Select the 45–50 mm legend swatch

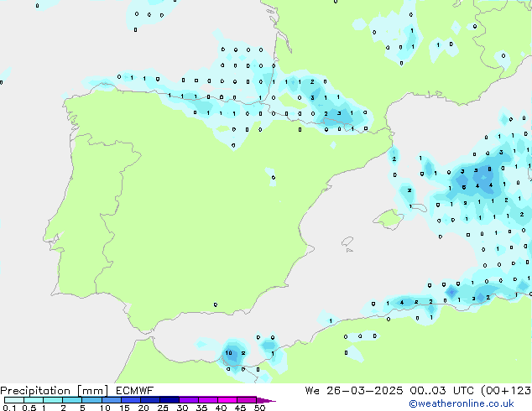click(247, 400)
